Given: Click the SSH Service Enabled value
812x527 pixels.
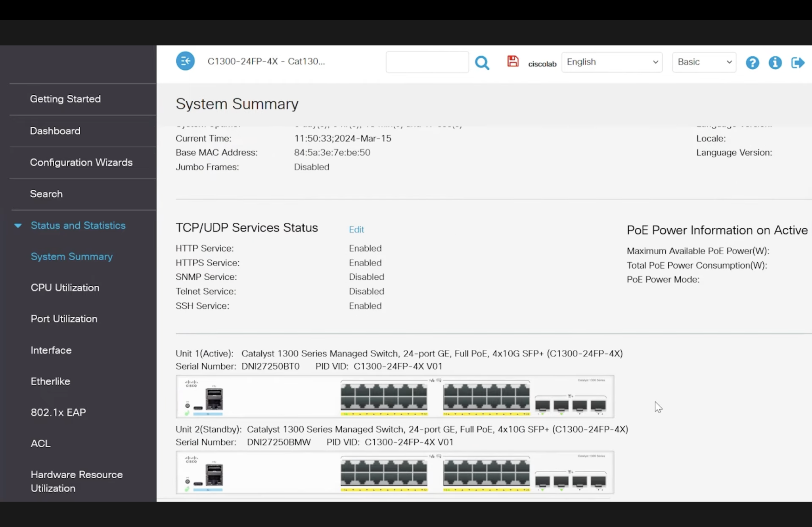Looking at the screenshot, I should (x=365, y=306).
